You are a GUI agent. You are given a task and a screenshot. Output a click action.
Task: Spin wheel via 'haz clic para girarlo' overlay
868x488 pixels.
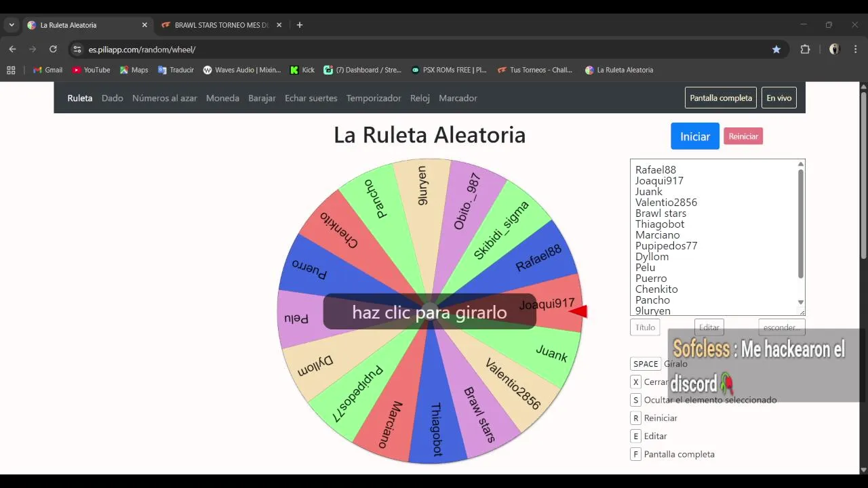tap(430, 312)
